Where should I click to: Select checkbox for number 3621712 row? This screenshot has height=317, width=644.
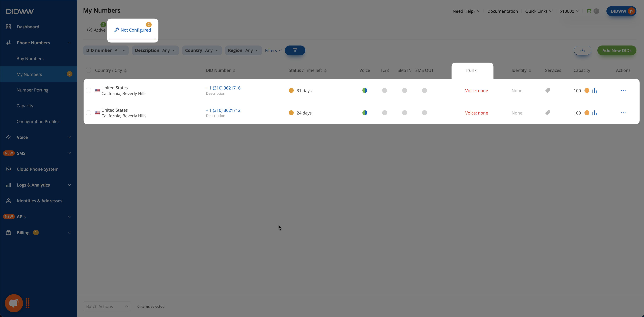pos(89,113)
